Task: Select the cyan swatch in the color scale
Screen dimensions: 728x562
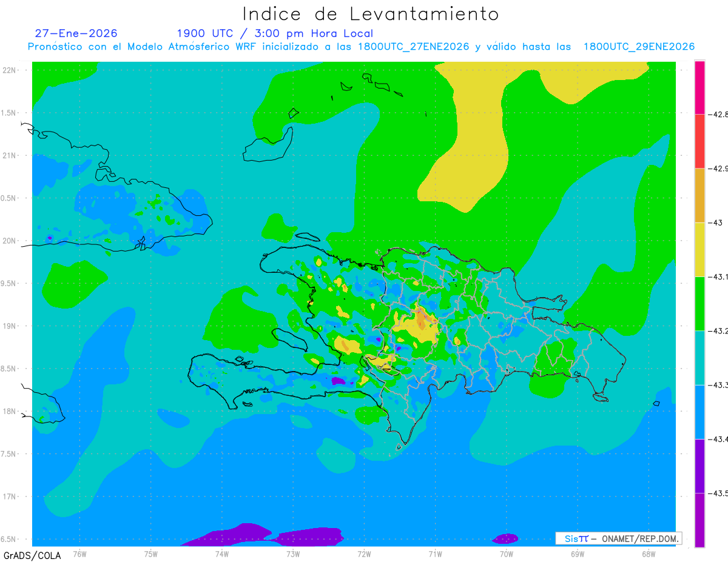Action: pos(699,358)
